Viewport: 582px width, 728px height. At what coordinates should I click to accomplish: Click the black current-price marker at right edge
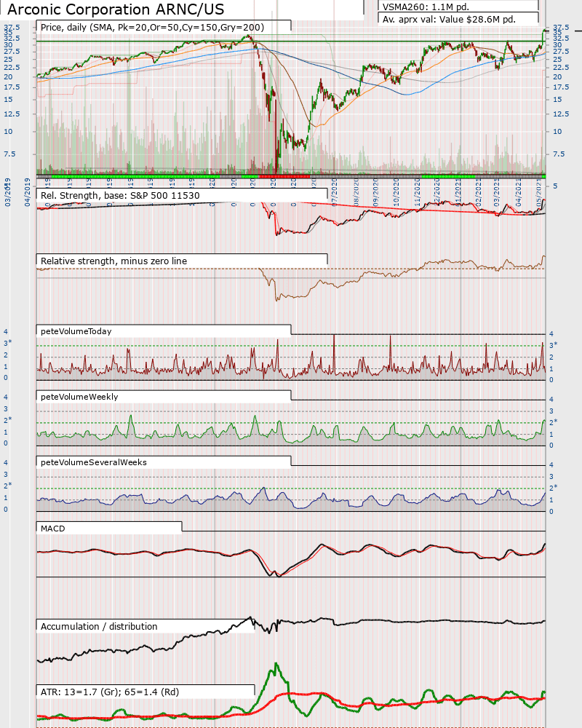point(578,31)
